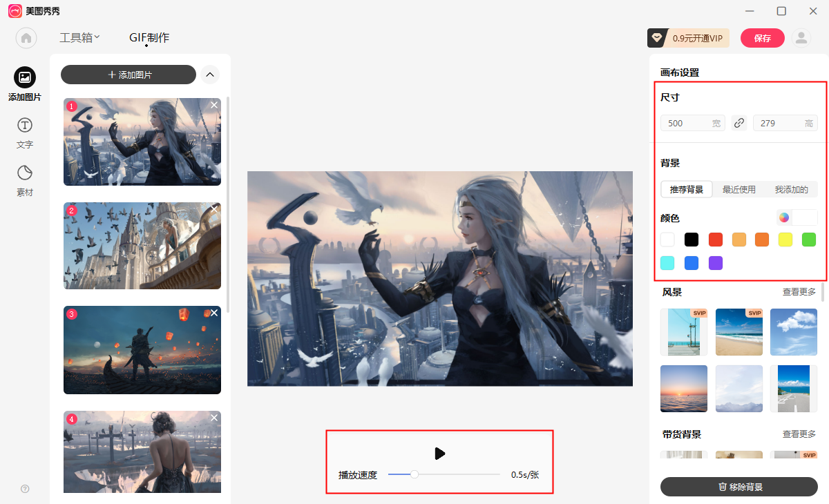
Task: Open the 添加图片 sidebar tool
Action: (25, 84)
